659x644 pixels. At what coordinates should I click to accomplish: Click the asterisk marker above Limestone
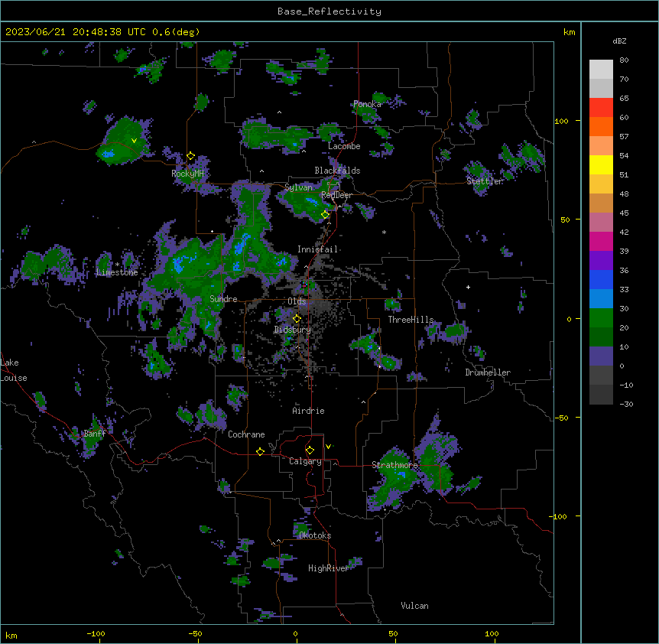[117, 265]
